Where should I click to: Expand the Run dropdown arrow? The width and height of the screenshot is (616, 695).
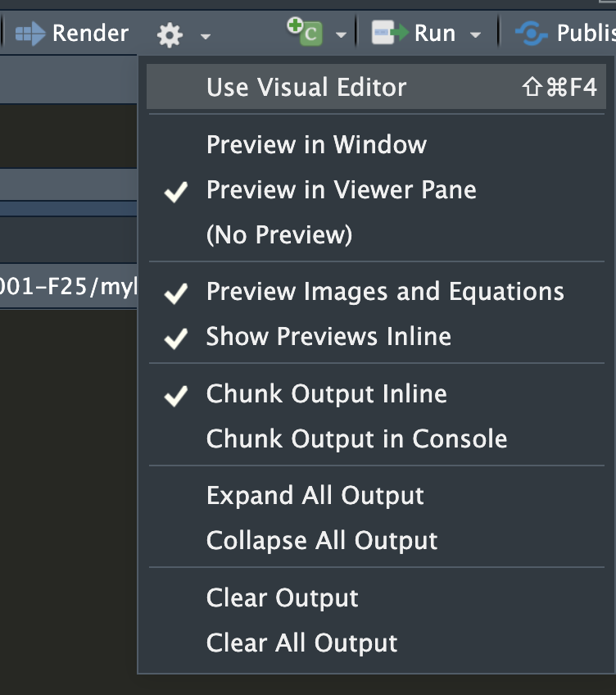[475, 35]
